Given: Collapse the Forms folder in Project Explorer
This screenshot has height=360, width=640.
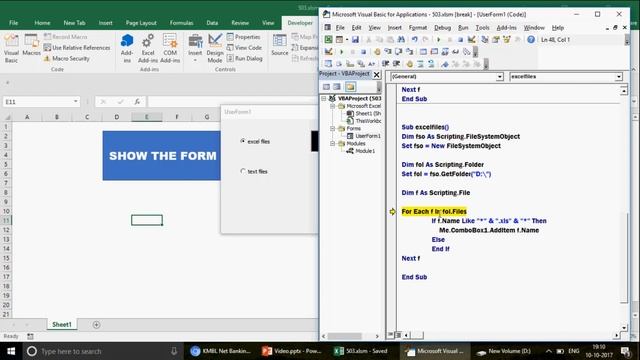Looking at the screenshot, I should click(x=332, y=129).
